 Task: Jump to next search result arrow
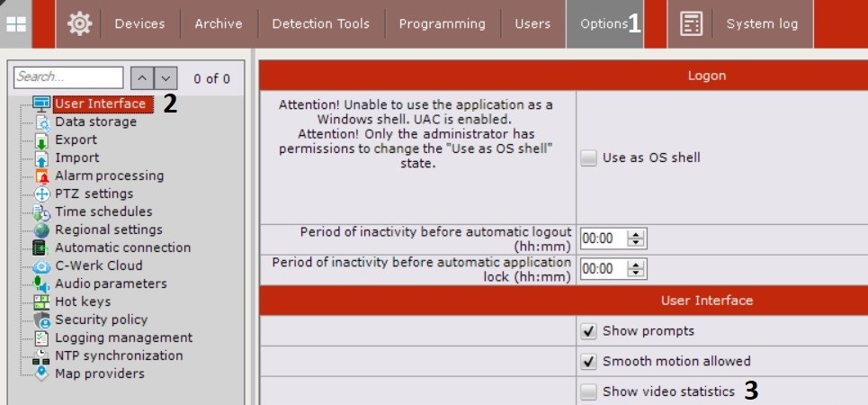(167, 78)
